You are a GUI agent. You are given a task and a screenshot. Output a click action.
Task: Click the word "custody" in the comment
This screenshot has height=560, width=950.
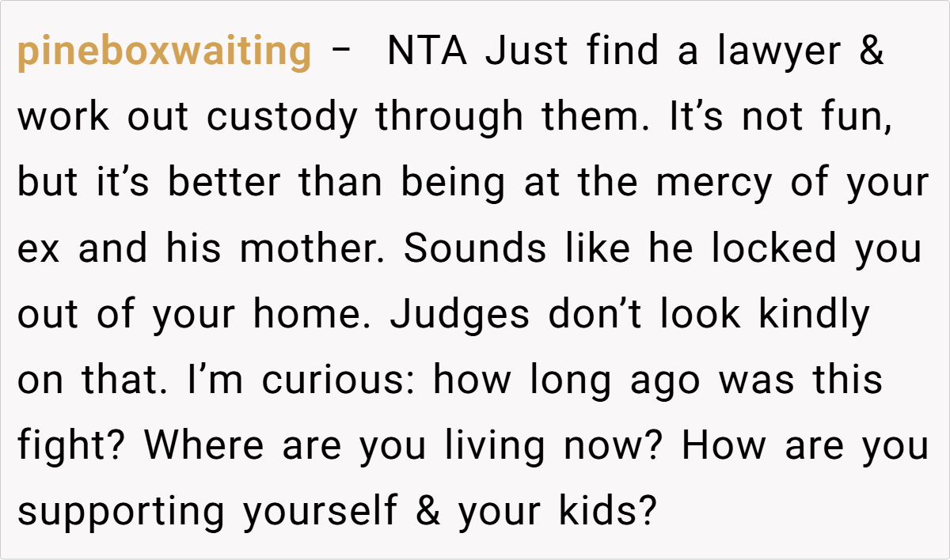point(283,118)
